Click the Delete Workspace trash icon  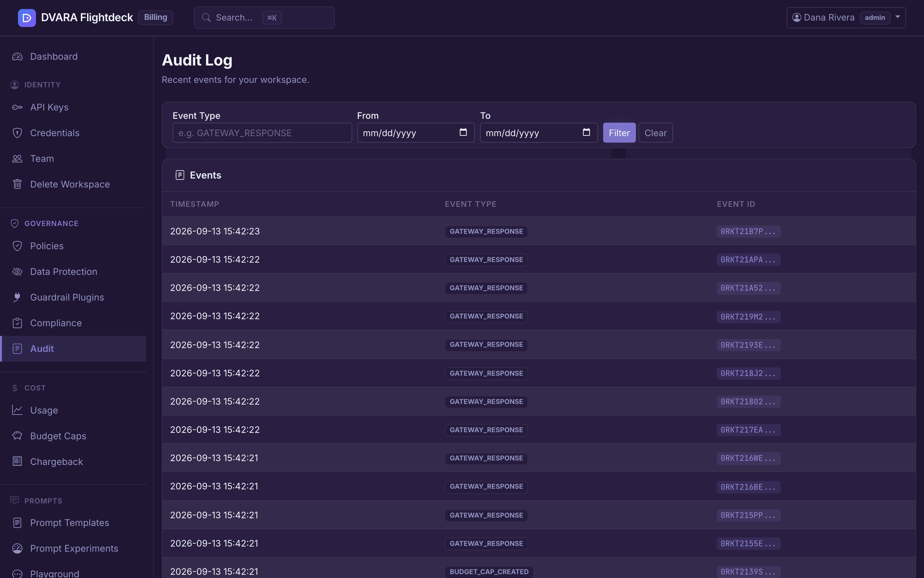(17, 184)
